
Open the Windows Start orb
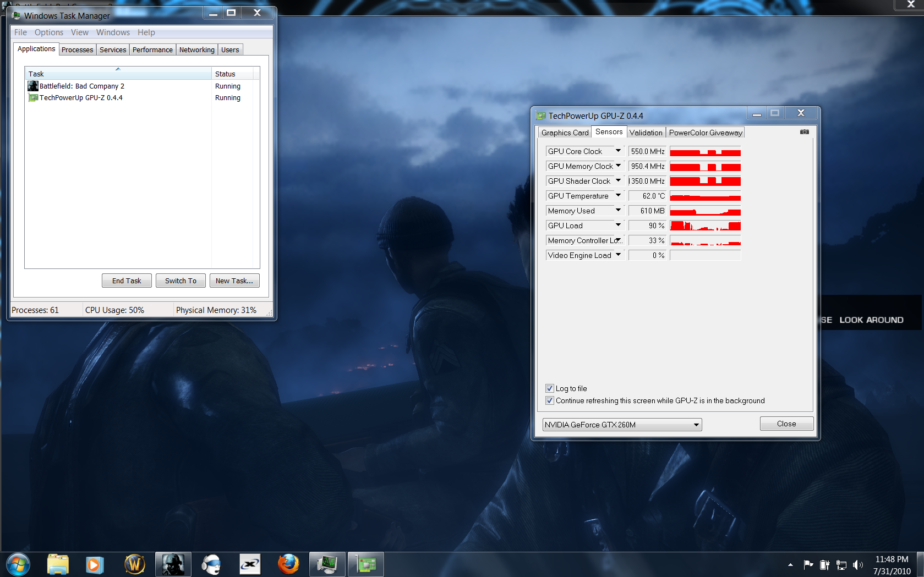click(x=18, y=564)
